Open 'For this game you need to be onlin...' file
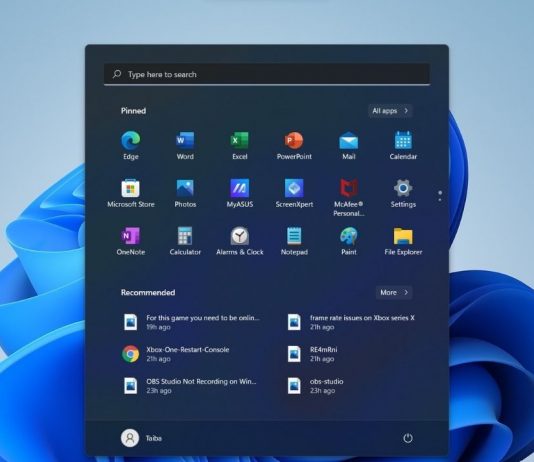Viewport: 534px width, 462px height. [191, 322]
